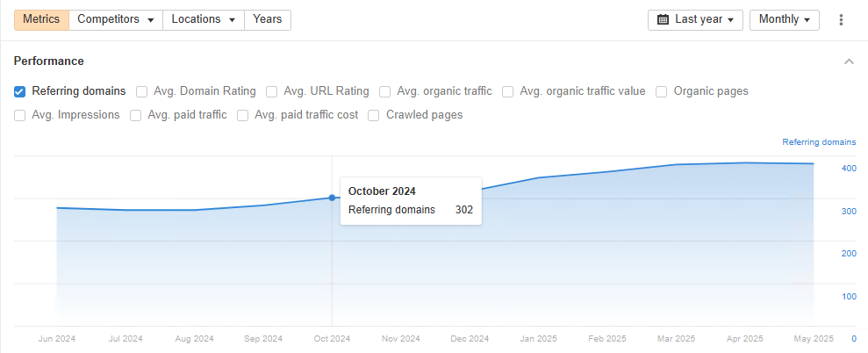The height and width of the screenshot is (353, 868).
Task: Click the May 2025 axis label
Action: point(814,339)
